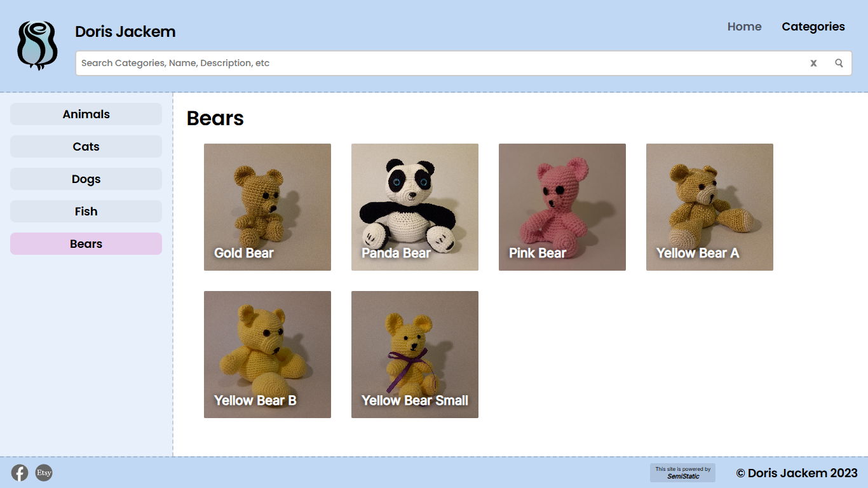Select the Cats category button
This screenshot has height=488, width=868.
[86, 147]
